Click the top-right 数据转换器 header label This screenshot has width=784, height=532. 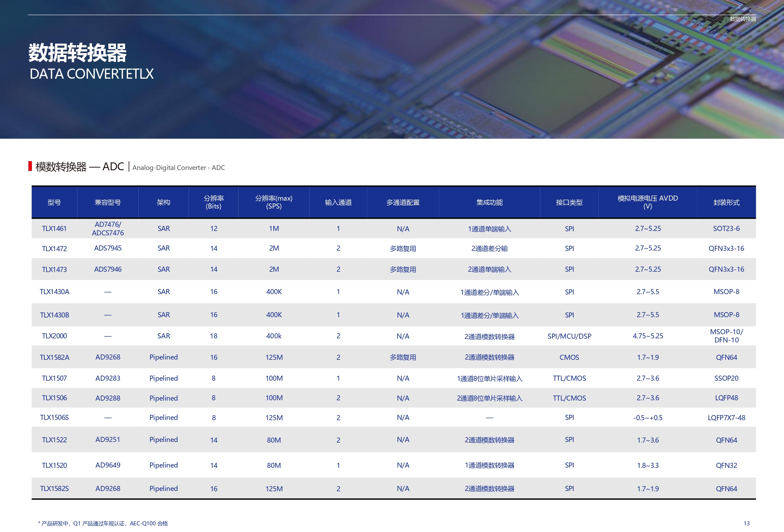point(743,19)
